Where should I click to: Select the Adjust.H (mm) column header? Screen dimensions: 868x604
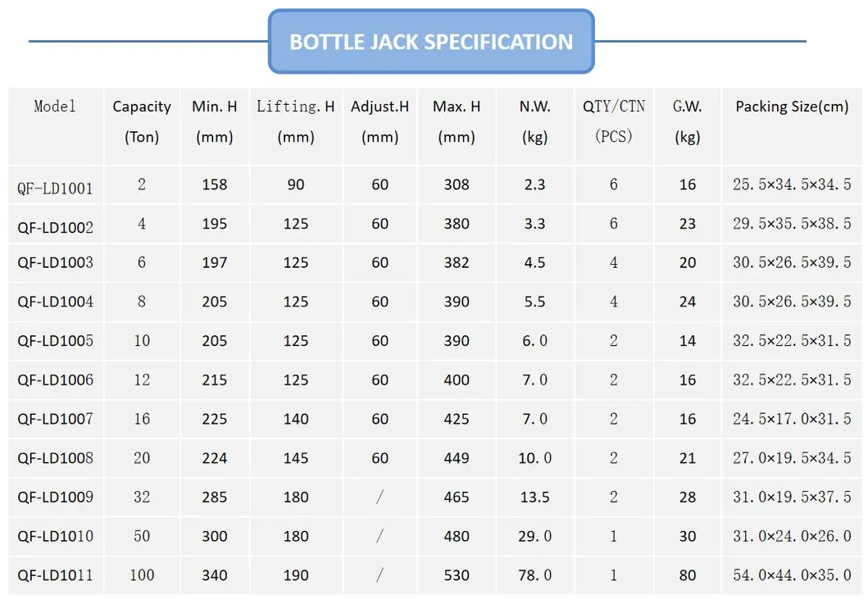[379, 121]
